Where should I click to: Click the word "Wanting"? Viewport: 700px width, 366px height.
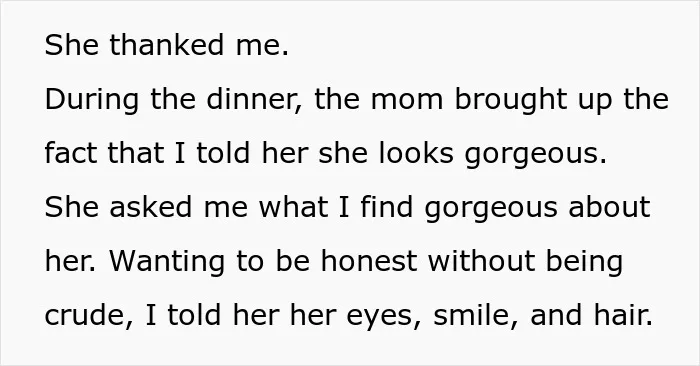[x=167, y=261]
